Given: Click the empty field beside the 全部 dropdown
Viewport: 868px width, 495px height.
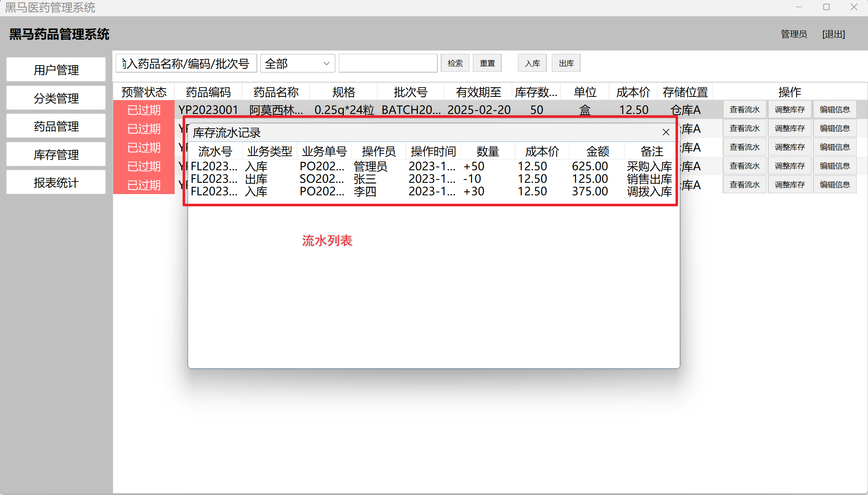Looking at the screenshot, I should pyautogui.click(x=388, y=63).
